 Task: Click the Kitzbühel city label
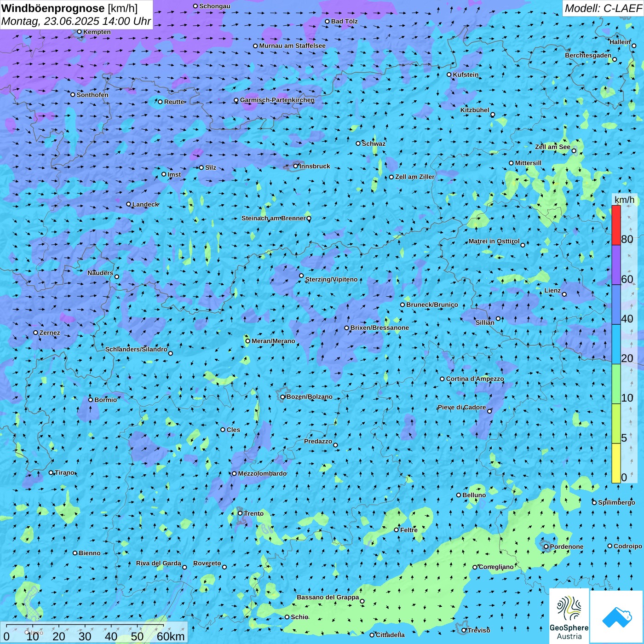coord(475,110)
